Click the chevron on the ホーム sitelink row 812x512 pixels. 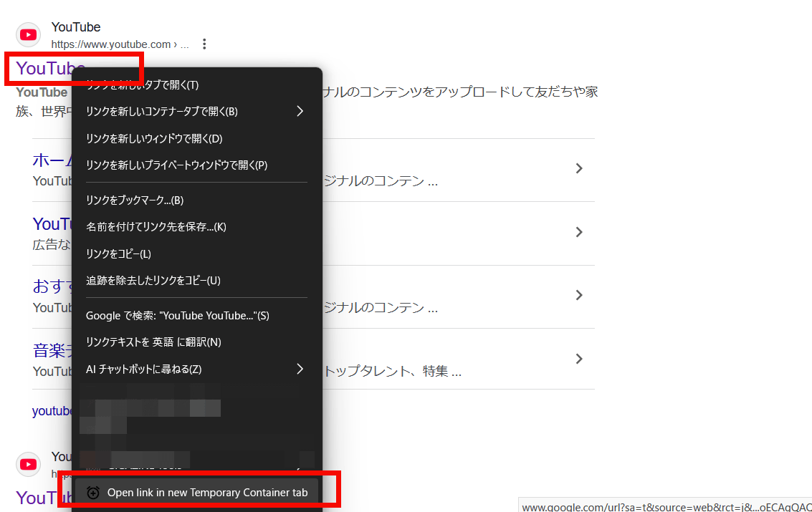pyautogui.click(x=579, y=168)
